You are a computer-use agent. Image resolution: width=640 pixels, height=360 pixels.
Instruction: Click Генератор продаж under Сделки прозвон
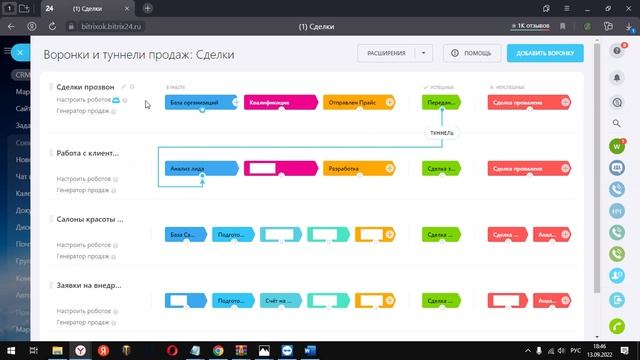pyautogui.click(x=82, y=111)
